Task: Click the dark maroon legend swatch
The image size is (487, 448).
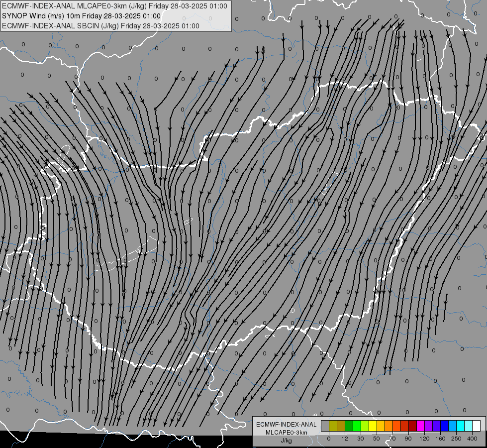Action: click(x=413, y=426)
